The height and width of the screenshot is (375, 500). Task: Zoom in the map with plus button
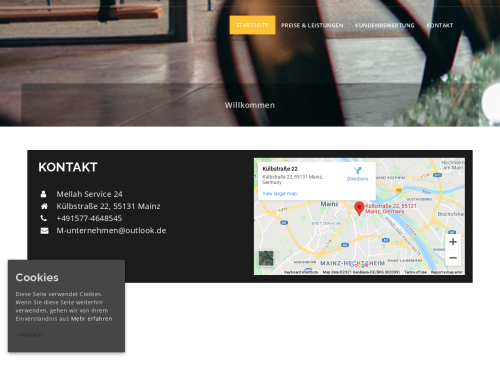pos(453,242)
